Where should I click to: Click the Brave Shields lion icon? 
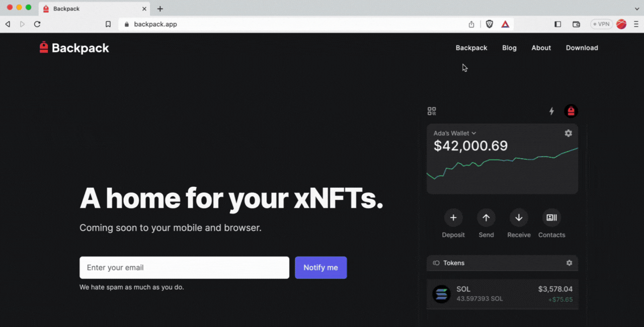[x=489, y=24]
